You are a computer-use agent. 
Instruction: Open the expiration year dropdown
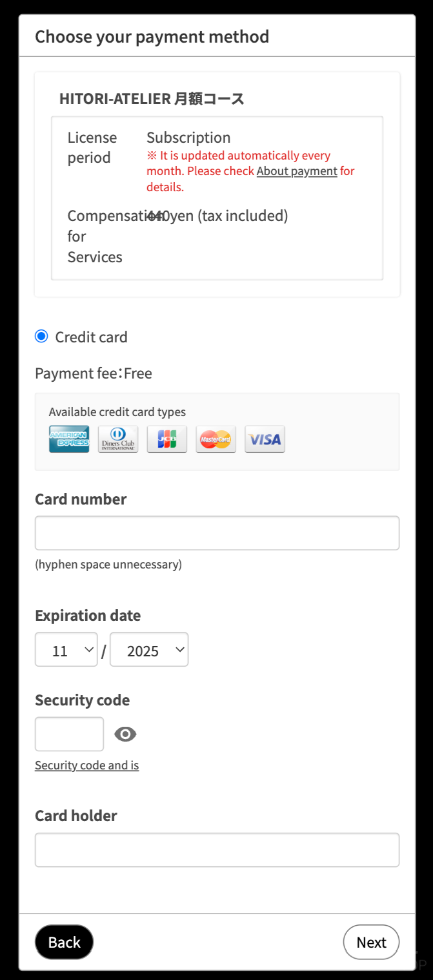[149, 649]
